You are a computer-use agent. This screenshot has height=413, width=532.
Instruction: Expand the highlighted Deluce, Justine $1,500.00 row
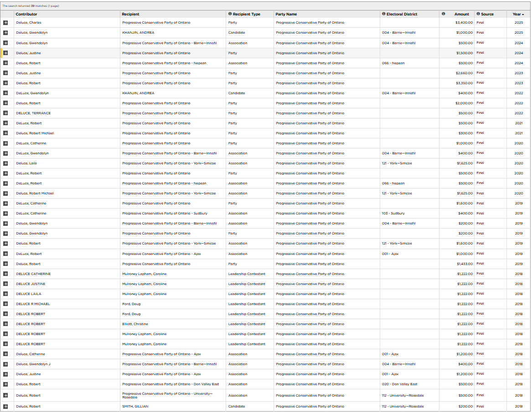tap(5, 53)
